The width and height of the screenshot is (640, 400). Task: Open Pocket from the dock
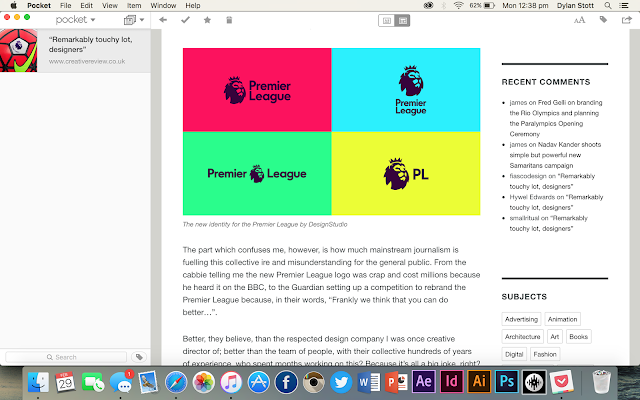(562, 382)
